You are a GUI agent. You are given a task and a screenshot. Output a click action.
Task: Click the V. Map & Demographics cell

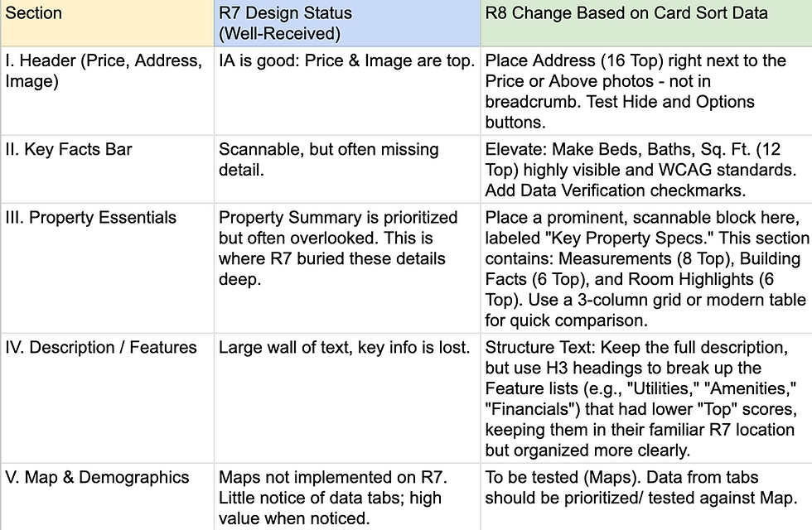(x=107, y=497)
